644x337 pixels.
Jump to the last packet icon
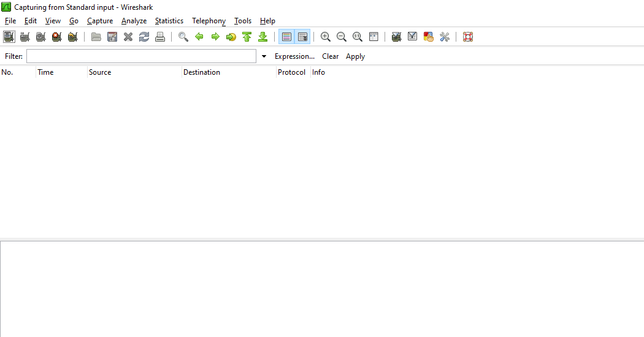263,37
